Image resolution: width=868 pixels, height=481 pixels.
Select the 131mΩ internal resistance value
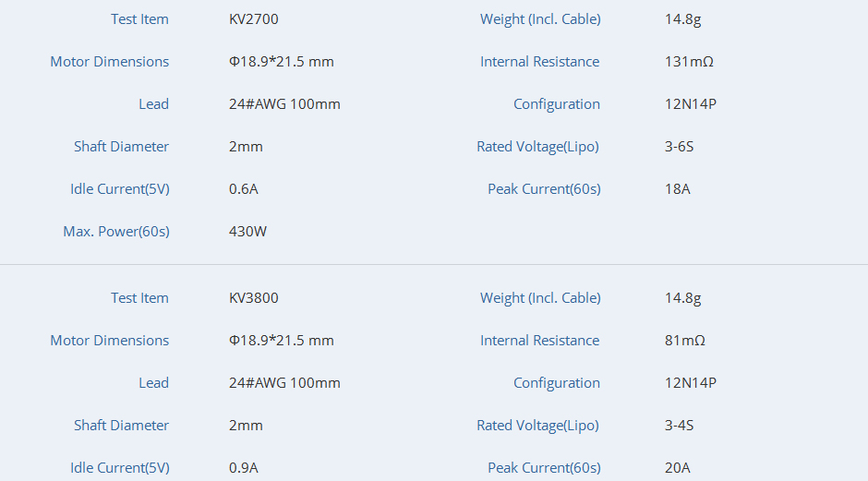[x=689, y=62]
